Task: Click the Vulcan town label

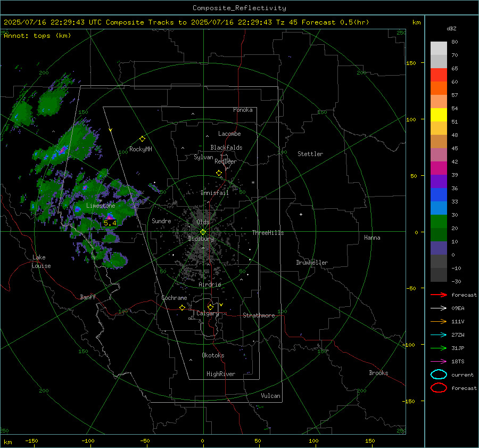Action: point(270,396)
